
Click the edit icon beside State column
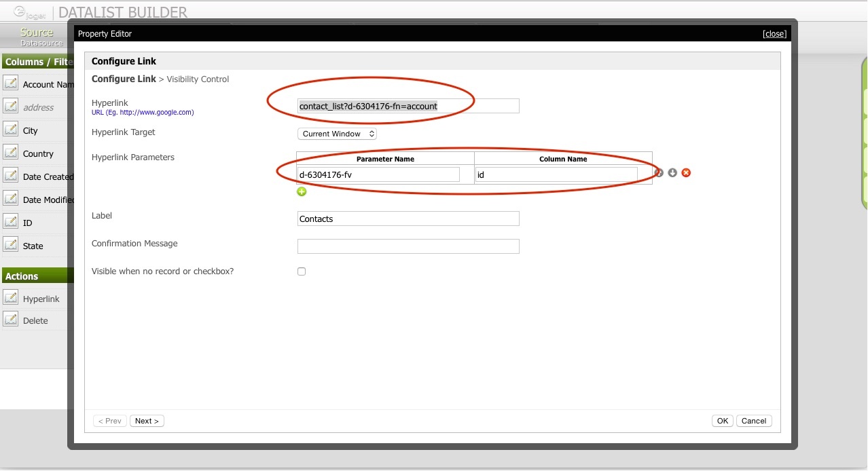10,245
